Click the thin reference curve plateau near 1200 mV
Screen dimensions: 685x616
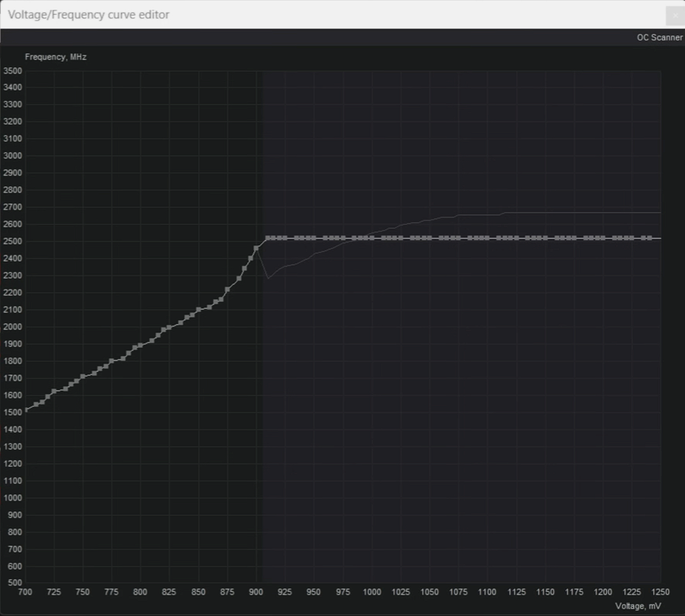pos(603,212)
